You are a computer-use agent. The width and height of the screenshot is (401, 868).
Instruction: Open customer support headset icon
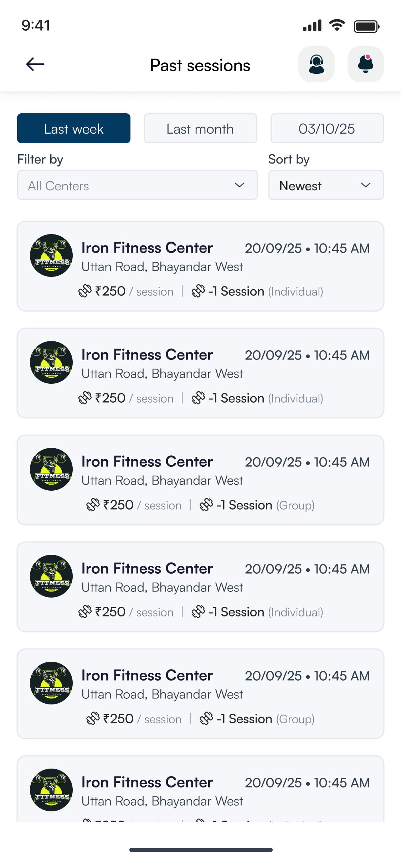pos(316,64)
